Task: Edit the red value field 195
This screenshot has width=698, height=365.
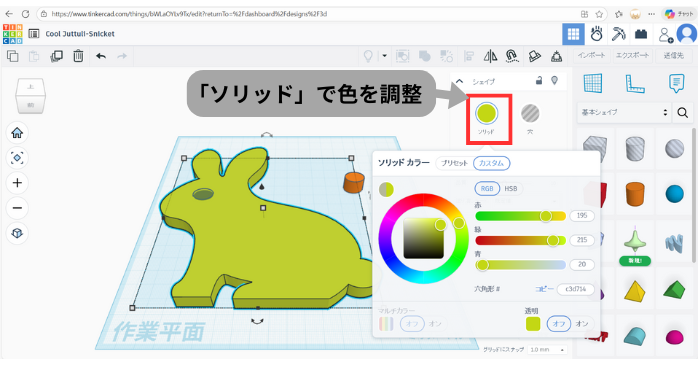Action: 582,216
